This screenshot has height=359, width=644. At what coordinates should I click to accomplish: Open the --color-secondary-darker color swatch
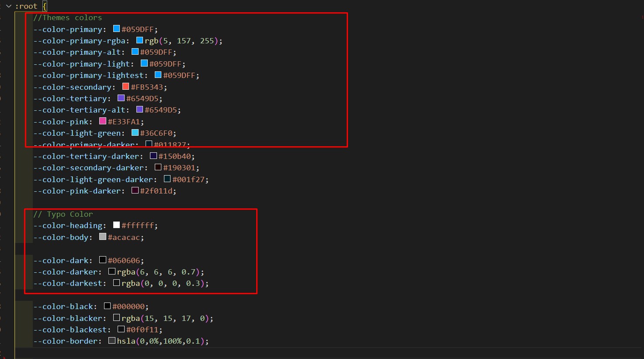(x=158, y=167)
